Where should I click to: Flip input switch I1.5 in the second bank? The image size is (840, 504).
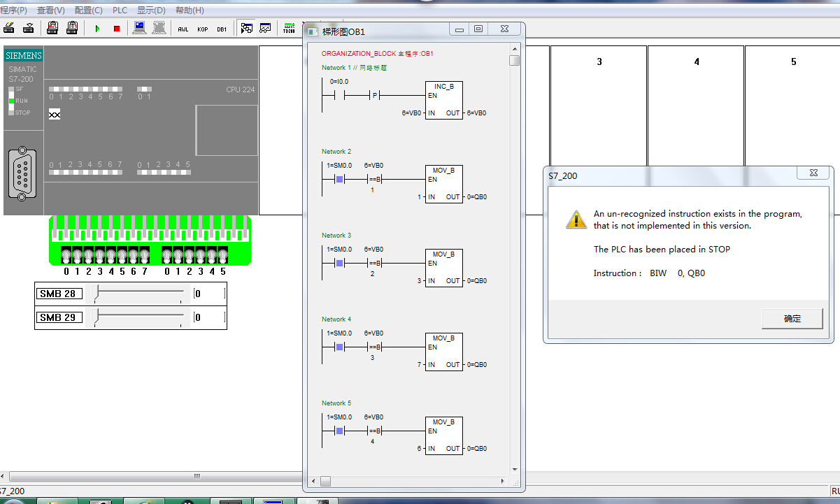pos(222,255)
